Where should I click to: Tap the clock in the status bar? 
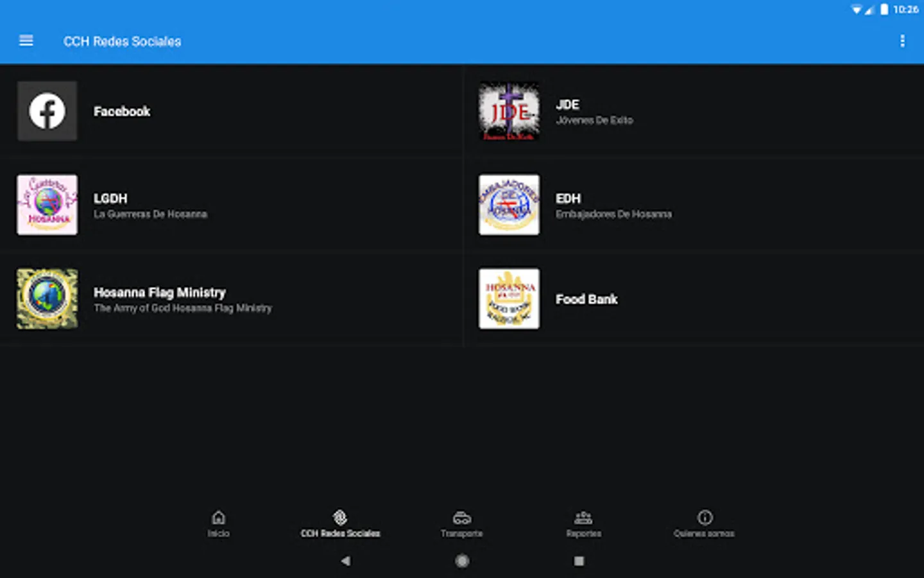point(907,10)
